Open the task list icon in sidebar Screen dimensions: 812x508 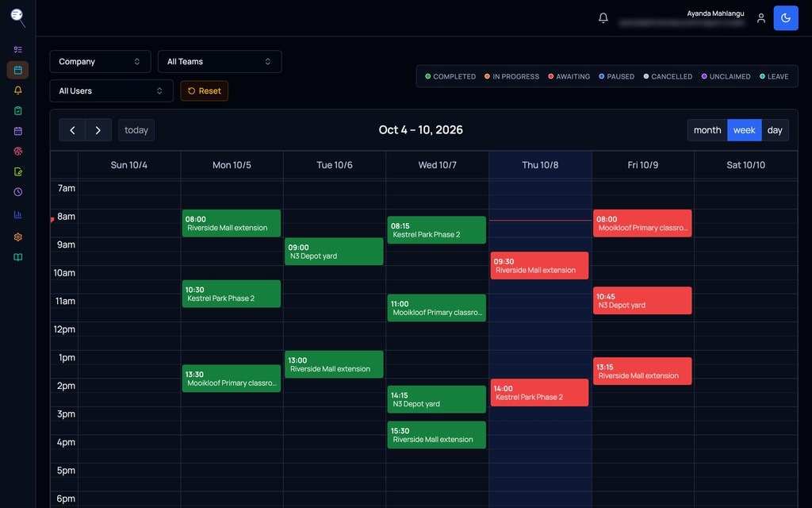18,50
